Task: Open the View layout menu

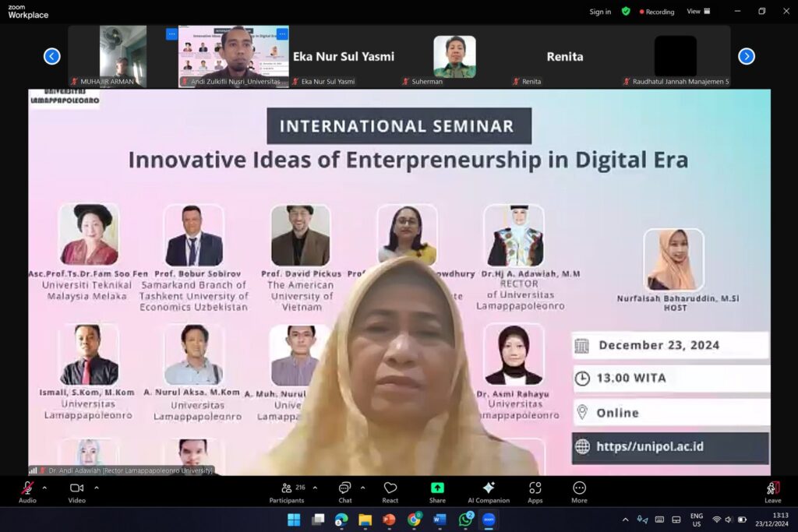Action: click(698, 12)
